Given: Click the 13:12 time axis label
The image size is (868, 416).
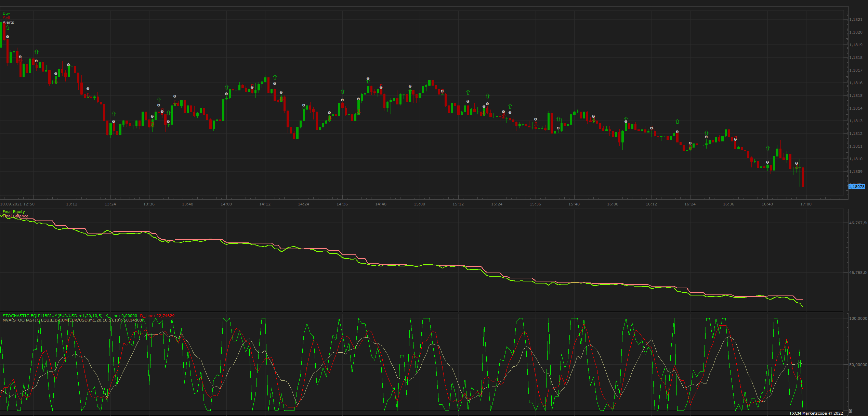Looking at the screenshot, I should [x=72, y=204].
